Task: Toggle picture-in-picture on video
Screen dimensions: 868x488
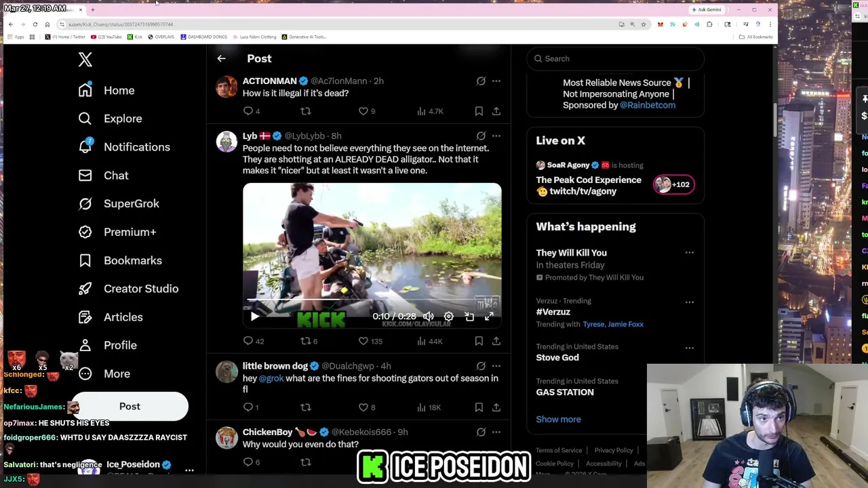Action: pyautogui.click(x=469, y=317)
